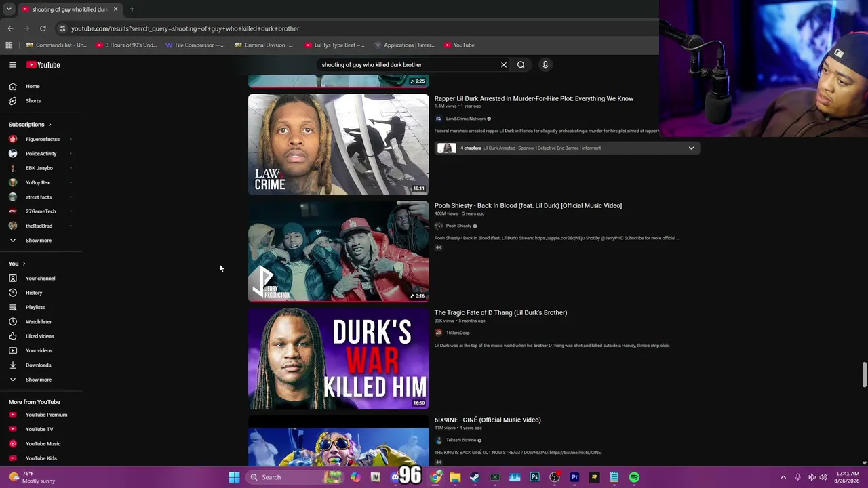Click the browser address bar URL
This screenshot has width=868, height=488.
click(x=185, y=28)
